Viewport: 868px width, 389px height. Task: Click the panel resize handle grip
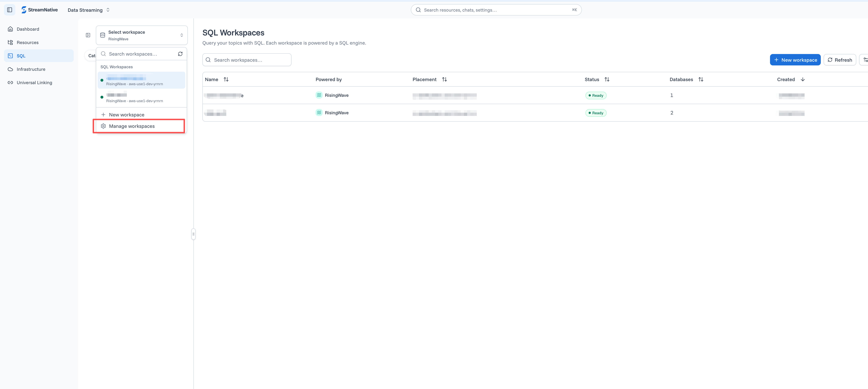pyautogui.click(x=193, y=234)
